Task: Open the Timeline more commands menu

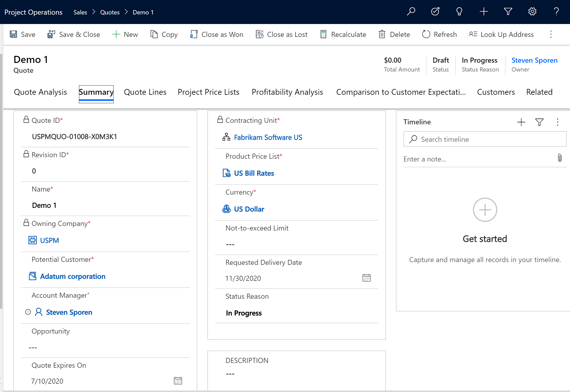Action: (x=557, y=122)
